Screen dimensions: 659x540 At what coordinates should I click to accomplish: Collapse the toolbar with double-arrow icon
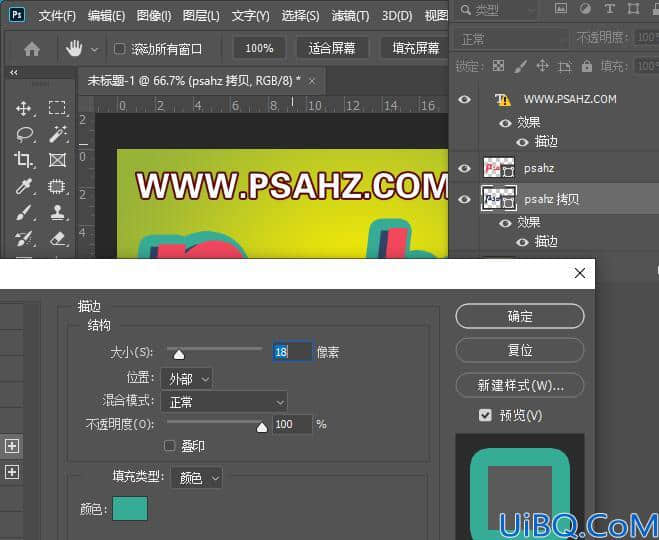click(14, 73)
